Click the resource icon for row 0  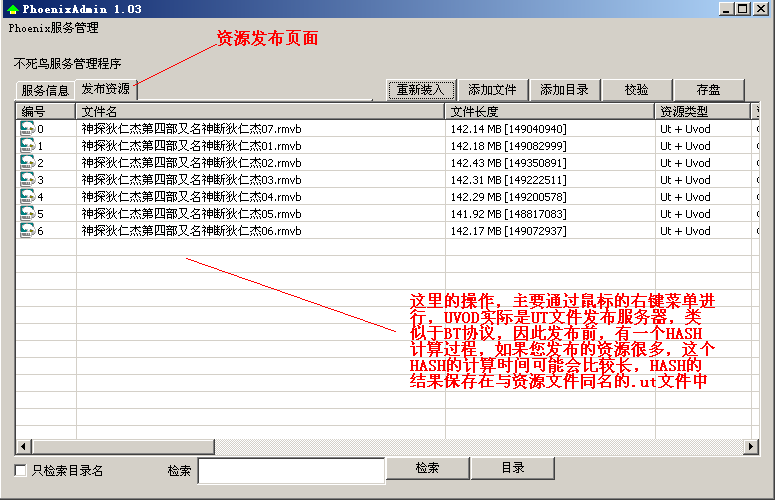27,128
